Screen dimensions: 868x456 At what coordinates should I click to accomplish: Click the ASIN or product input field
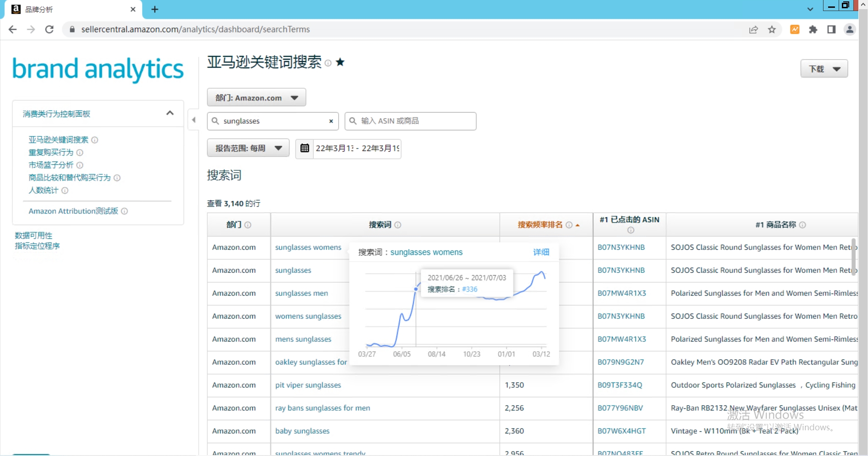(x=411, y=121)
